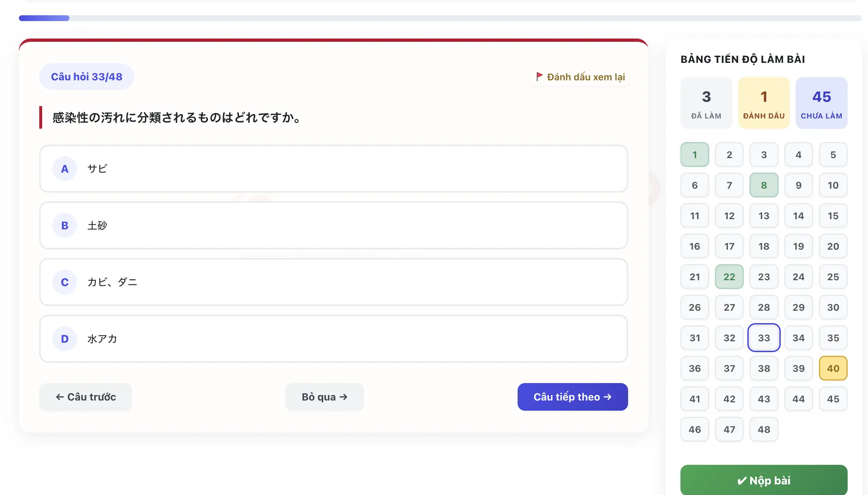Navigate to question 8 tile
The height and width of the screenshot is (495, 868).
(764, 185)
